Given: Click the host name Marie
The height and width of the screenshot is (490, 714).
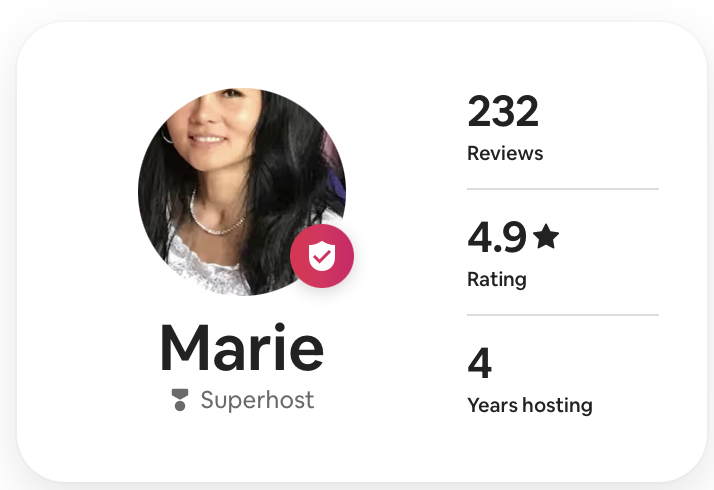Looking at the screenshot, I should coord(242,347).
